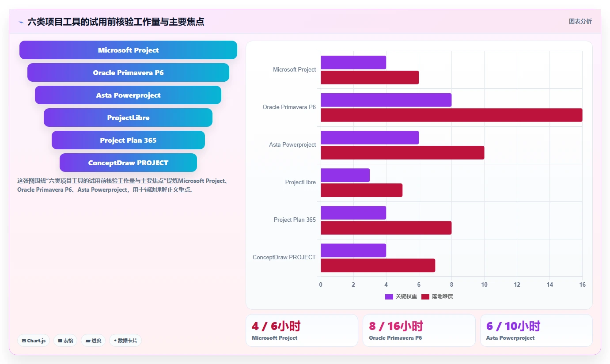
Task: Click the chart title 六类项目工具的试用前核验工作量与主要焦点
Action: coord(116,22)
